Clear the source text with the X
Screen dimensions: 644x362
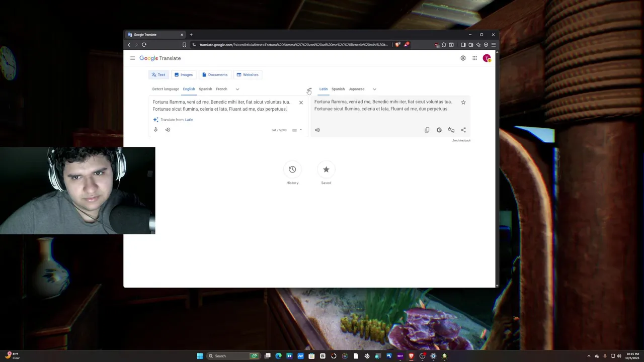pyautogui.click(x=301, y=103)
